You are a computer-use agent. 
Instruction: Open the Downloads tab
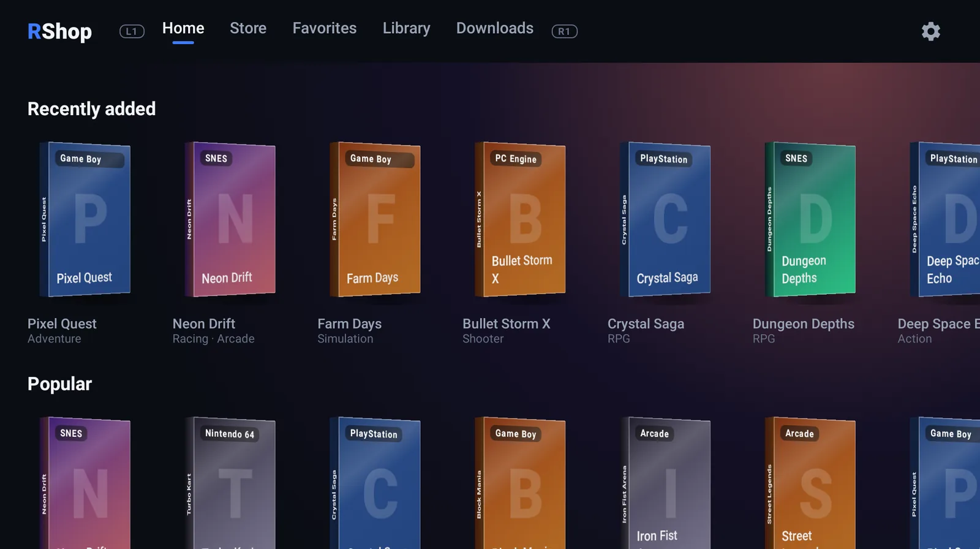click(x=495, y=28)
